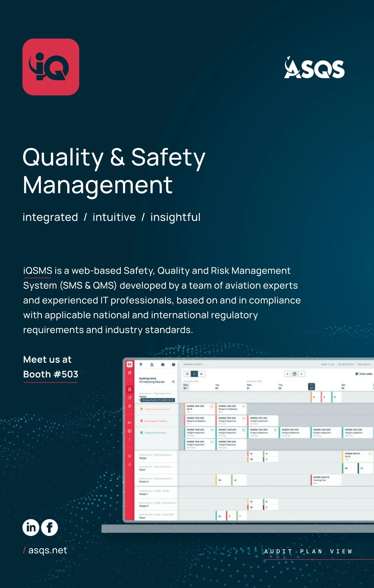Click the export/share icon in toolbar

click(x=152, y=364)
